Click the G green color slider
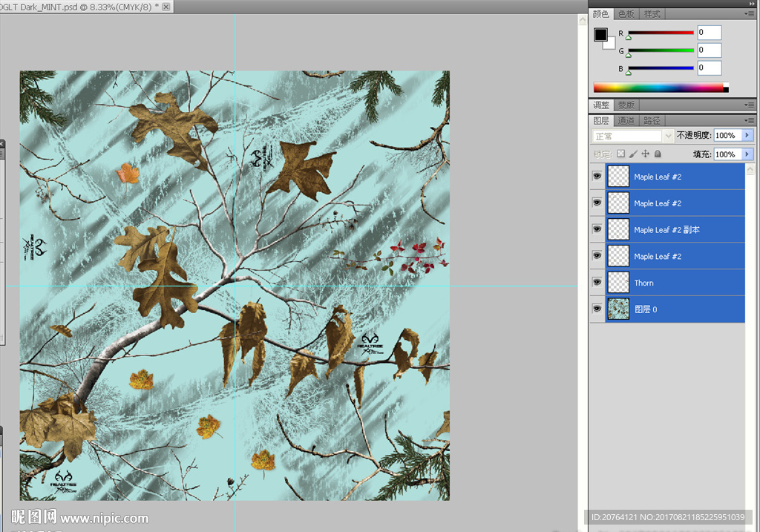Screen dimensions: 760x532 pos(661,50)
